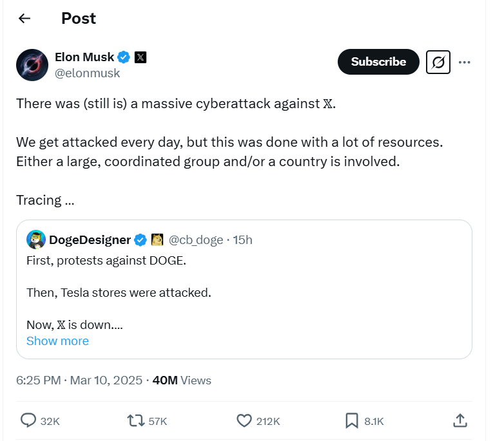
Task: Like the post with the heart icon
Action: coord(244,421)
